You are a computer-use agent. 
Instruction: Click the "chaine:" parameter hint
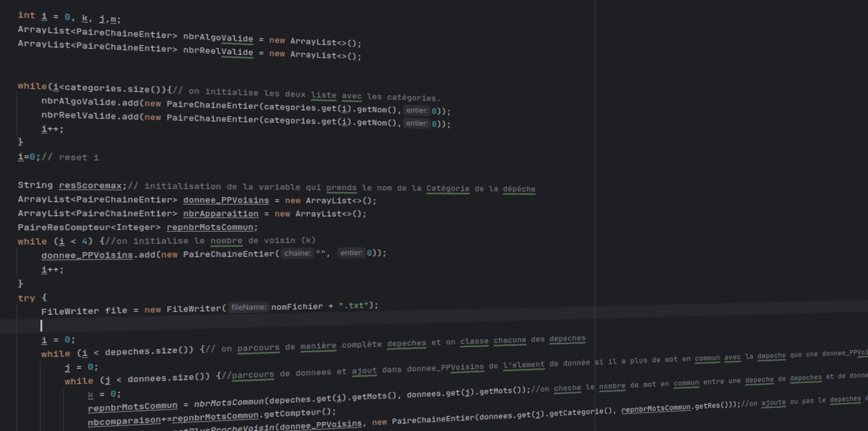pyautogui.click(x=297, y=253)
